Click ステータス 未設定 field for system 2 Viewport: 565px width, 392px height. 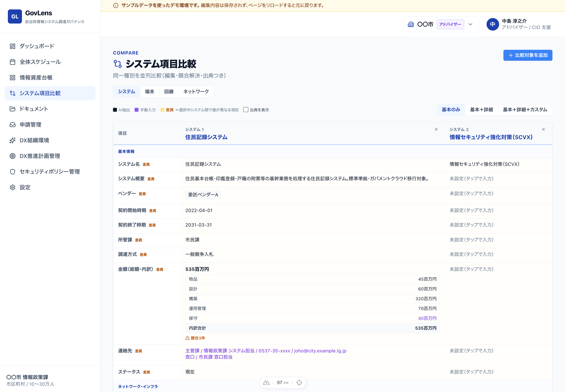click(x=471, y=372)
